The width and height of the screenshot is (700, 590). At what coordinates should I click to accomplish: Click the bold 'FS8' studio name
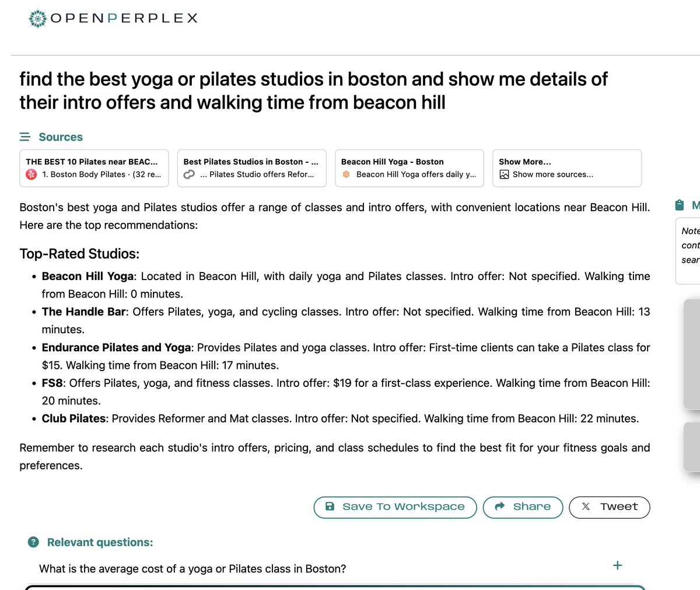52,383
